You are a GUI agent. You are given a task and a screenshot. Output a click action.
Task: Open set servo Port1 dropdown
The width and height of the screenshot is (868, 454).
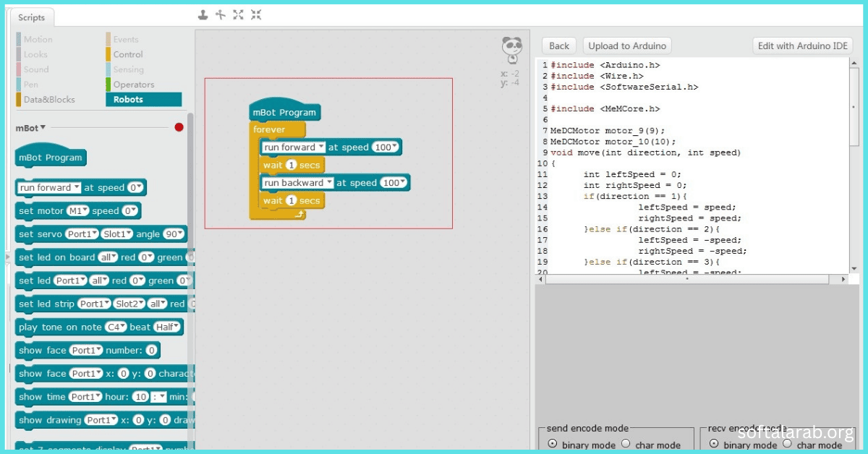81,234
